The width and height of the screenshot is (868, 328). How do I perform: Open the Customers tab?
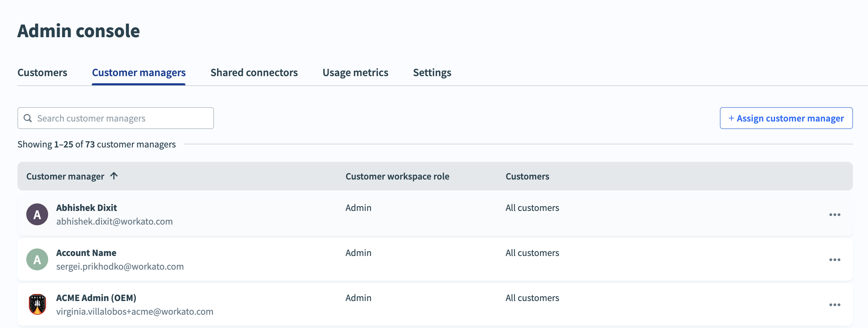point(42,72)
